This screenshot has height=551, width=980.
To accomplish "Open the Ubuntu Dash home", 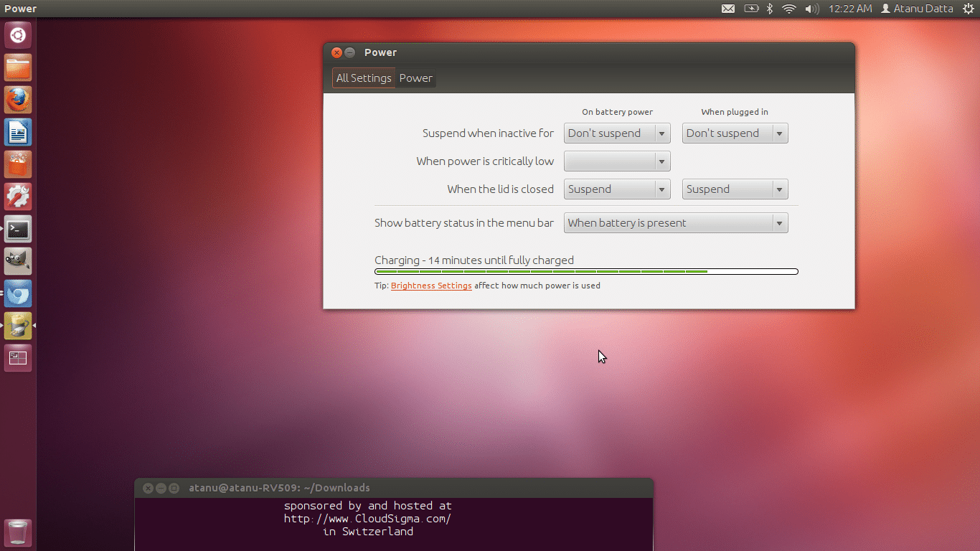I will [18, 35].
